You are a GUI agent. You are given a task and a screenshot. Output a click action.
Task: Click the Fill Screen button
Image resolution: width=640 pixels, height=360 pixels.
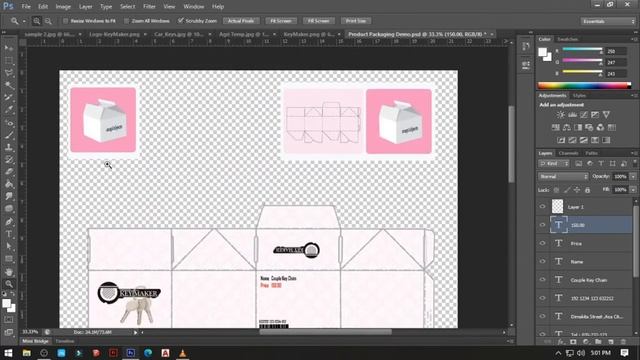(x=318, y=21)
